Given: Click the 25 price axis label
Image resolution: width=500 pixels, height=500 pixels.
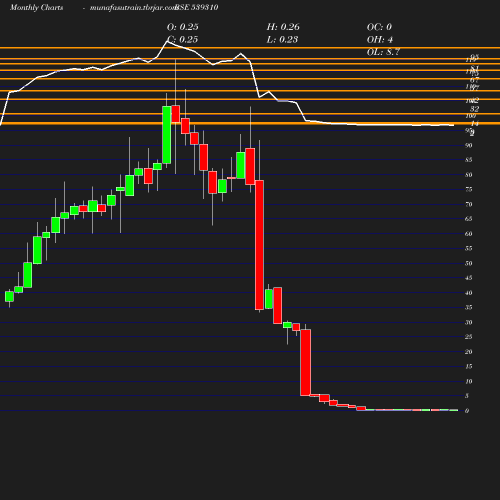Looking at the screenshot, I should 469,337.
